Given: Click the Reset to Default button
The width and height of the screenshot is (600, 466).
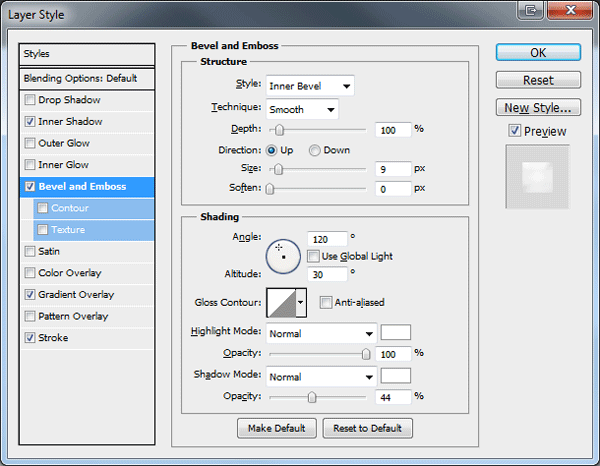Looking at the screenshot, I should tap(367, 428).
